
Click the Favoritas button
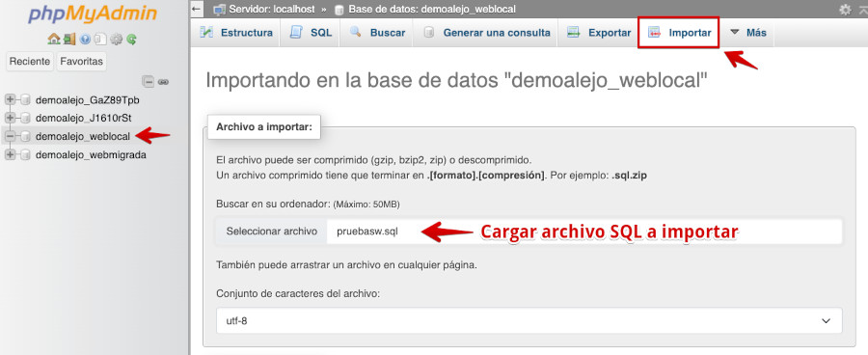pyautogui.click(x=81, y=62)
